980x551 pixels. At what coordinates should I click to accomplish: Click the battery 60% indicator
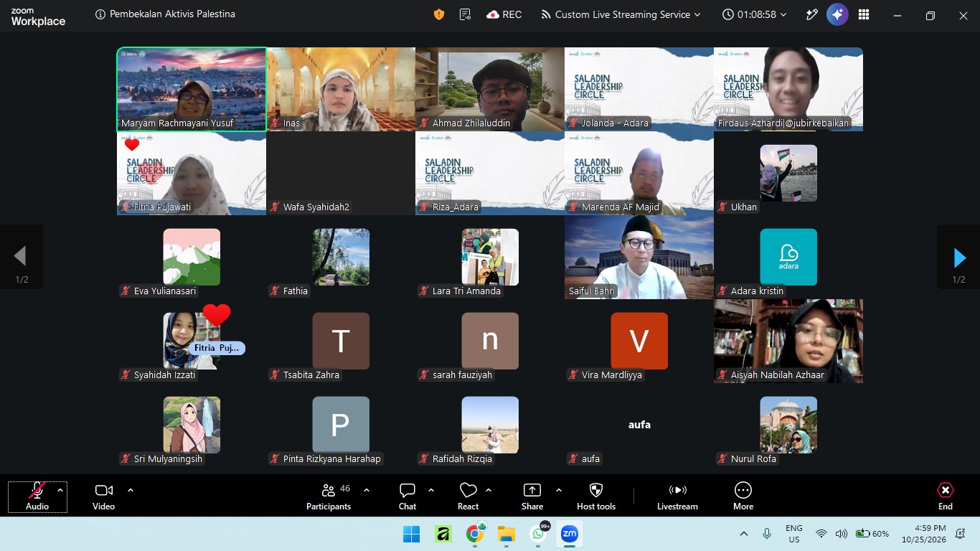872,534
